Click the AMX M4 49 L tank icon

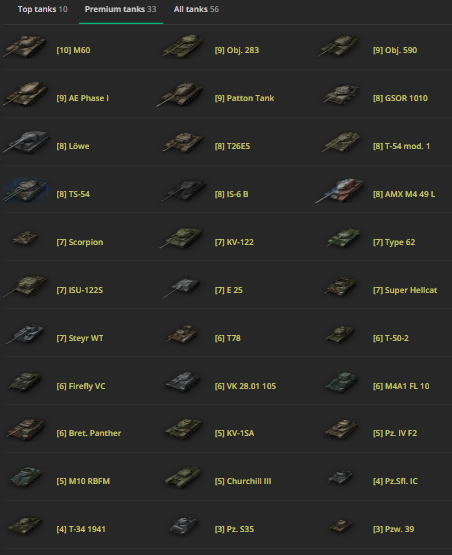click(x=339, y=190)
